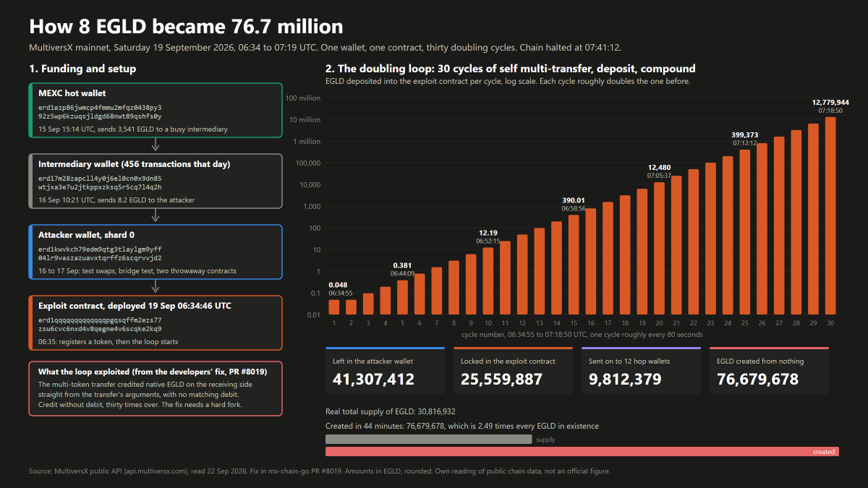This screenshot has width=868, height=488.
Task: Click the "16 to 17 Sep: test swaps" line
Action: point(137,271)
